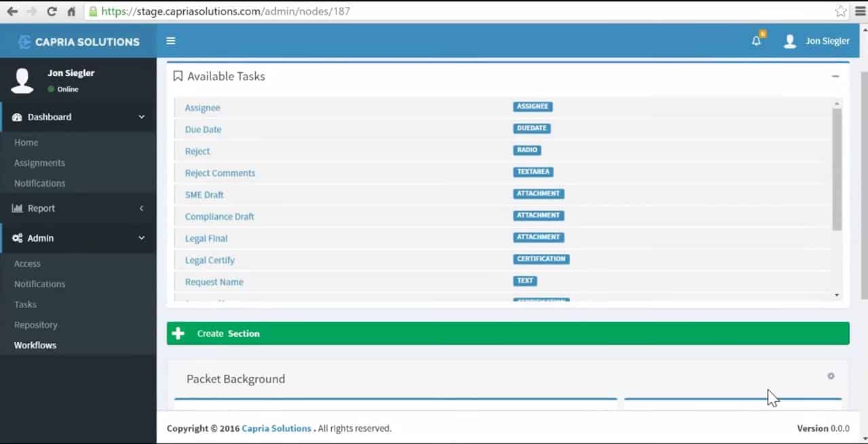Collapse the Admin menu section
868x444 pixels.
(78, 238)
